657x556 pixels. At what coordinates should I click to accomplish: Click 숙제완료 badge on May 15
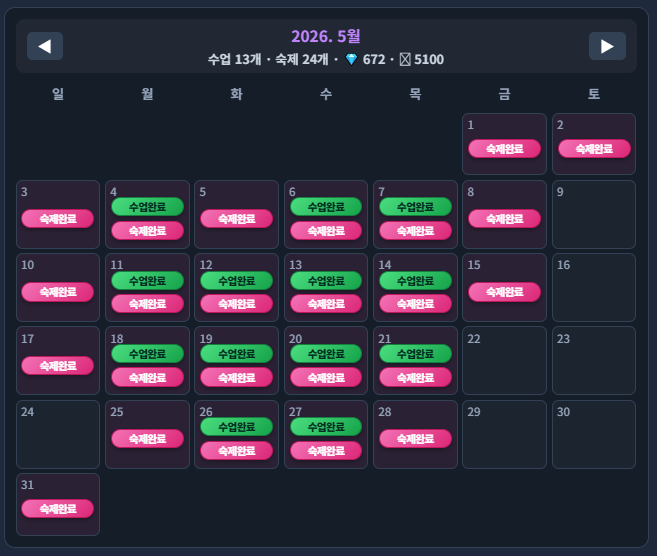[x=504, y=292]
